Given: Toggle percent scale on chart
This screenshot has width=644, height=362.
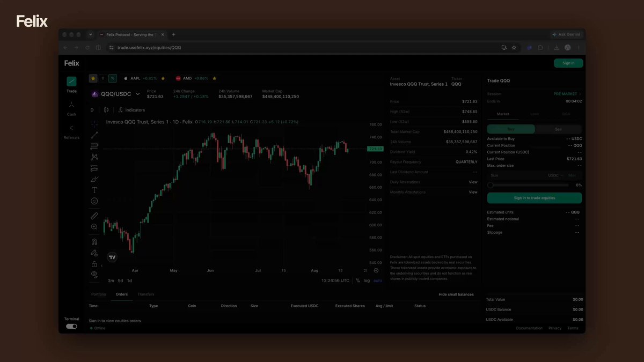Looking at the screenshot, I should click(358, 280).
